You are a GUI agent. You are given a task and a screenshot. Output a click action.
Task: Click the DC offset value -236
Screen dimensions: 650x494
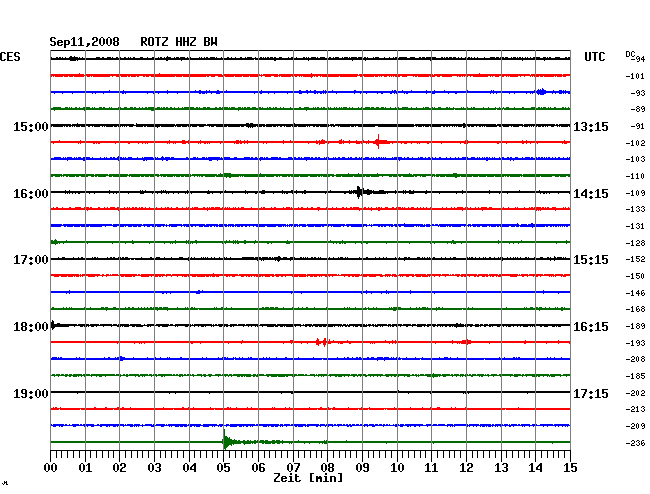coord(635,443)
